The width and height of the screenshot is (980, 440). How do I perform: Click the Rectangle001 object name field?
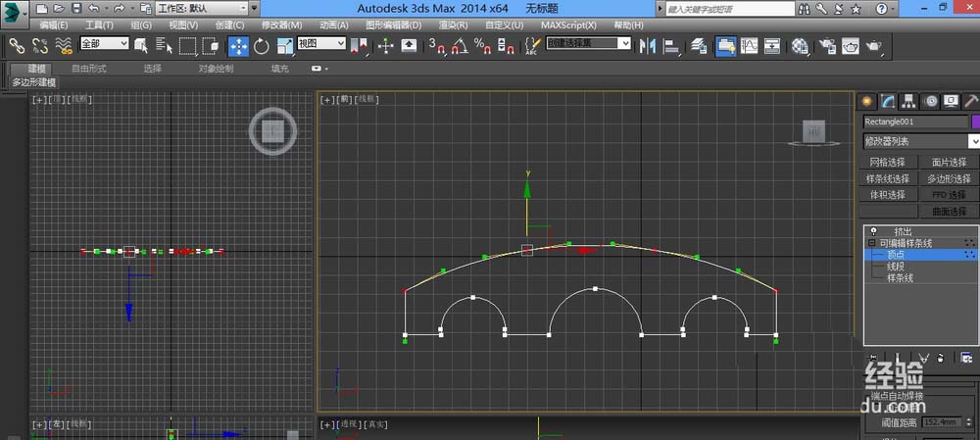tap(916, 122)
